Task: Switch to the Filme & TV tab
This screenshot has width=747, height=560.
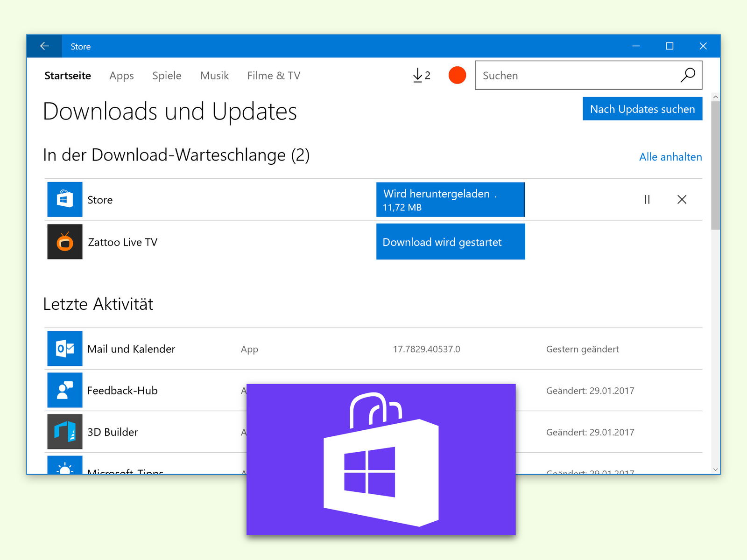Action: coord(274,76)
